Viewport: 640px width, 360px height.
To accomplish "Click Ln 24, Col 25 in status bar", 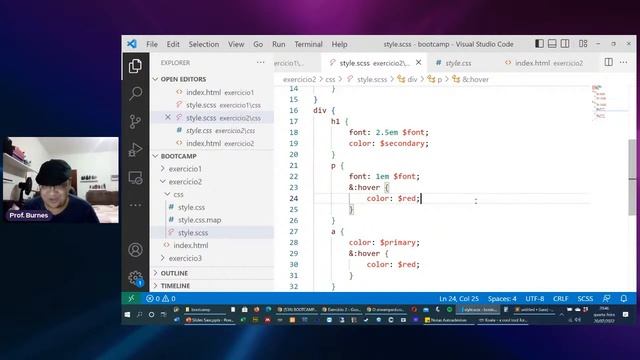I will point(459,298).
